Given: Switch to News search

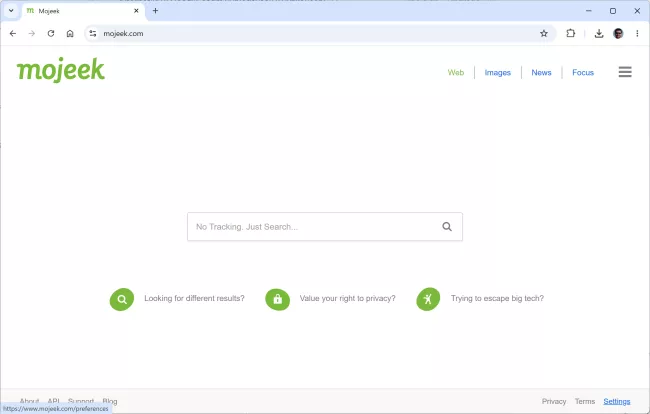Looking at the screenshot, I should (541, 73).
